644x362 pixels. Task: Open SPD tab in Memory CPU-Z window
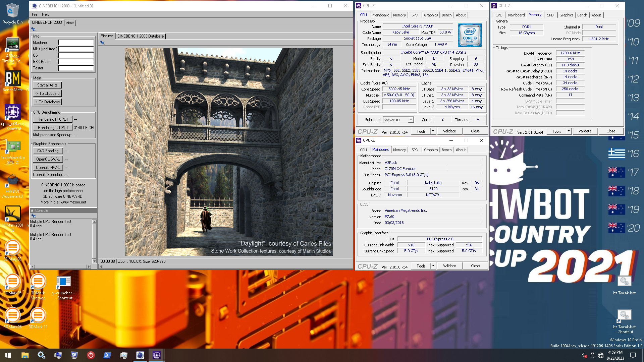click(550, 15)
